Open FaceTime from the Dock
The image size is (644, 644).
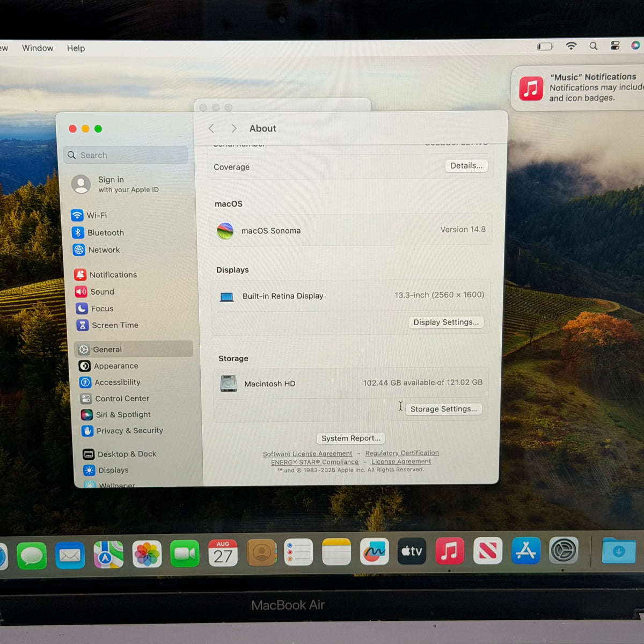point(185,553)
